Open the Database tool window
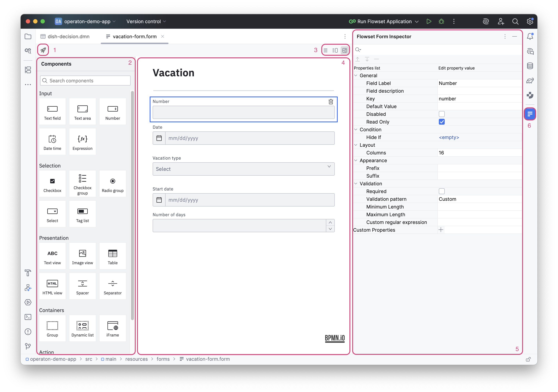This screenshot has height=392, width=558. click(530, 66)
